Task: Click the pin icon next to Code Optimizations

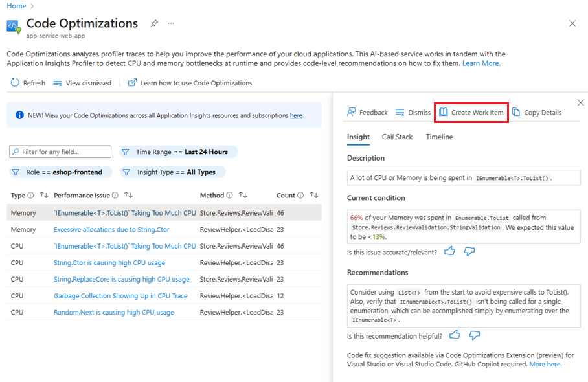Action: 154,23
